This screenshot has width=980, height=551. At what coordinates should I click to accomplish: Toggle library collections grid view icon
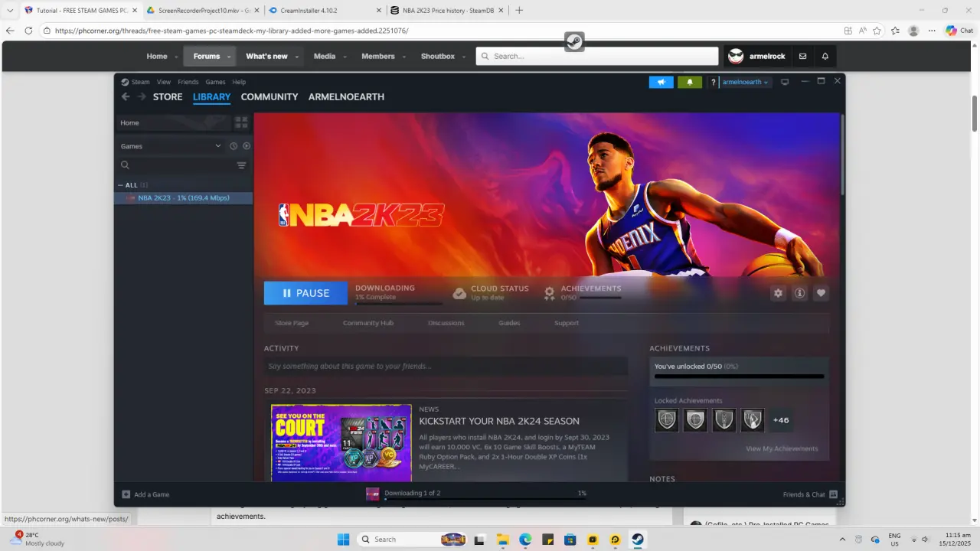click(x=241, y=122)
